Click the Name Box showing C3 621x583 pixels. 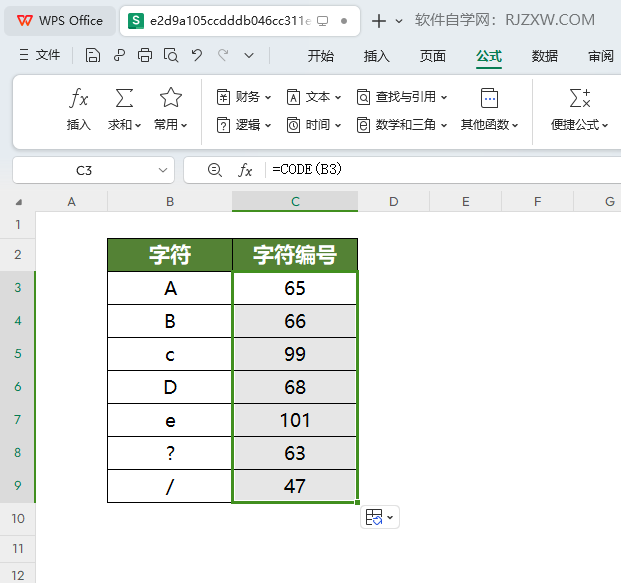point(84,170)
